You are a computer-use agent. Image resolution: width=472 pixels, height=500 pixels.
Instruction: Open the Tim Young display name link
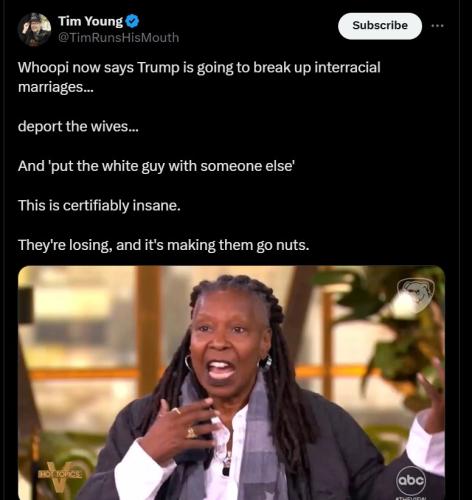(x=91, y=21)
